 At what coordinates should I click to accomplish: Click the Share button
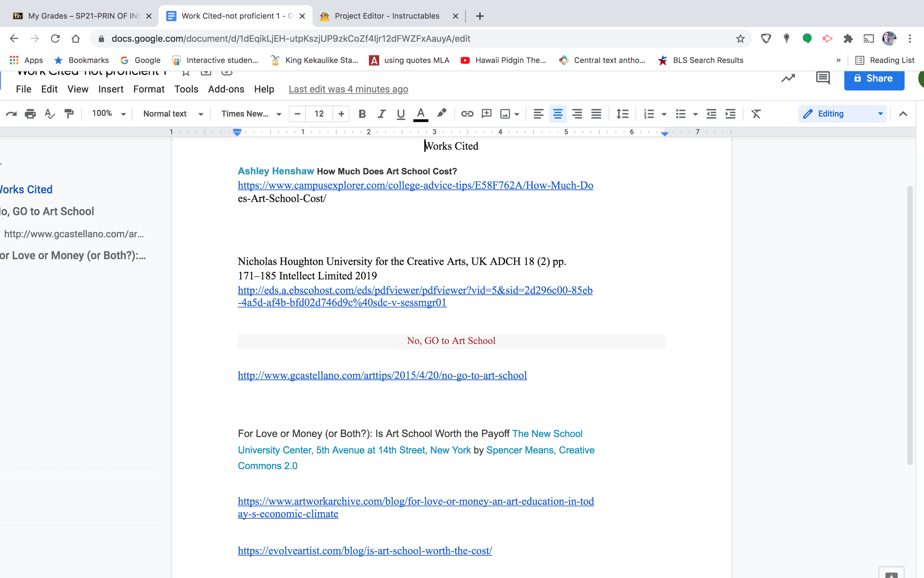coord(874,78)
